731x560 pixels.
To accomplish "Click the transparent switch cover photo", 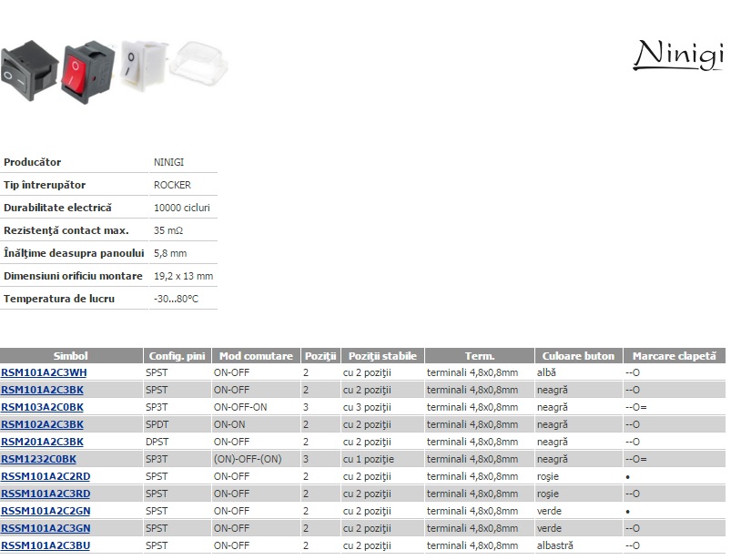I will pyautogui.click(x=198, y=65).
